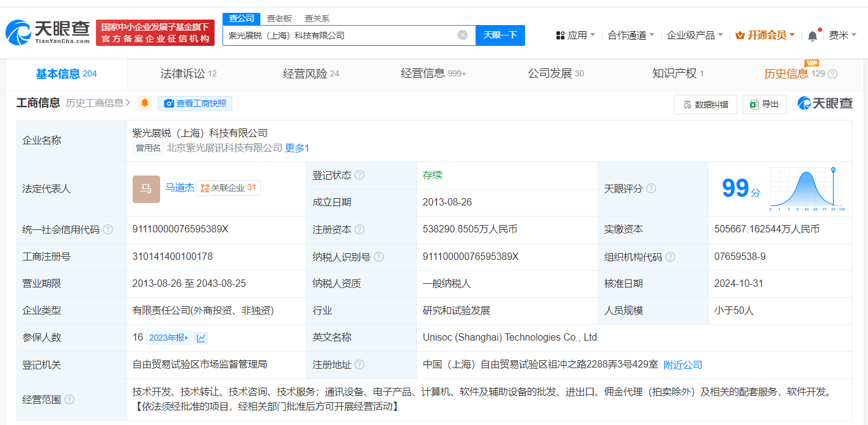Screen dimensions: 868x425
Task: Switch to the 查关系 search tab
Action: coord(317,18)
